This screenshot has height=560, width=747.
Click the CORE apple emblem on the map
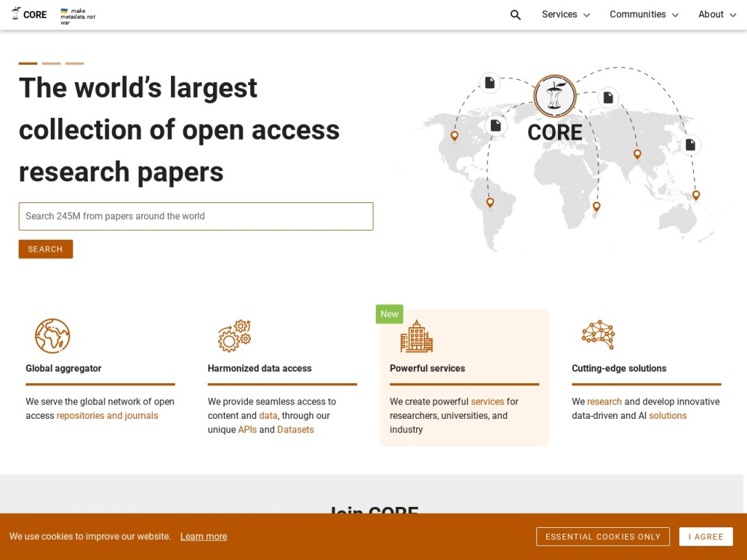pyautogui.click(x=554, y=96)
